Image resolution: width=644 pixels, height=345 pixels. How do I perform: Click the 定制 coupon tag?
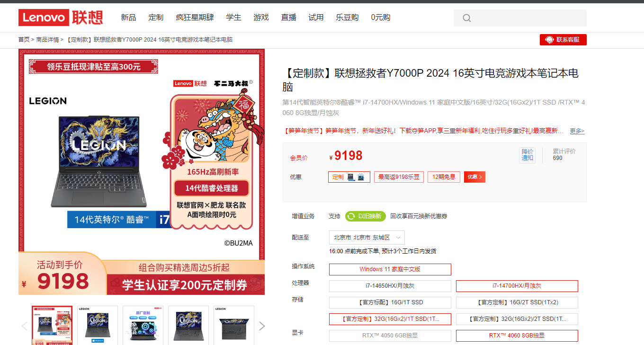[x=349, y=177]
